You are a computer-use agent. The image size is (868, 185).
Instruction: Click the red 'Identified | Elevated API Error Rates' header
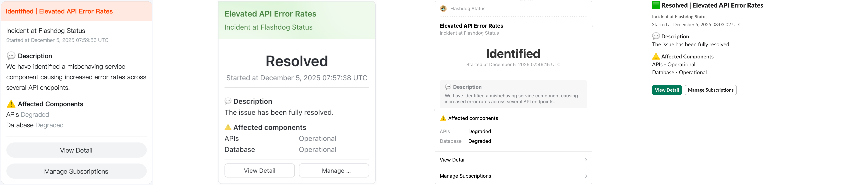click(x=59, y=11)
